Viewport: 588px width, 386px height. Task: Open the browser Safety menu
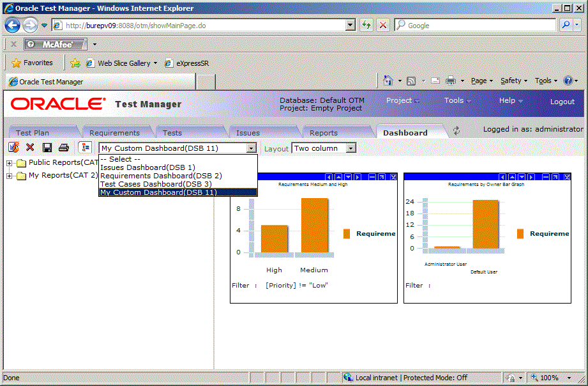tap(514, 81)
